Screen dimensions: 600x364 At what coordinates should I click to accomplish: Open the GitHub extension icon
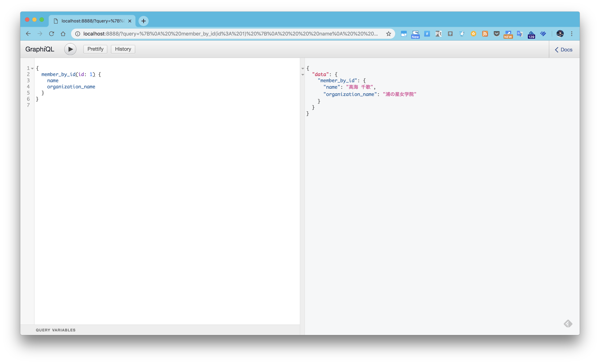(450, 34)
